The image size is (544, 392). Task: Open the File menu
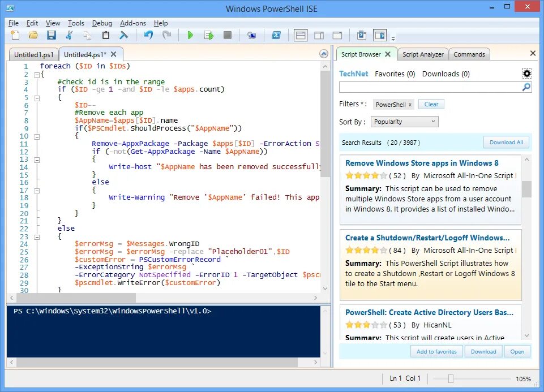14,23
